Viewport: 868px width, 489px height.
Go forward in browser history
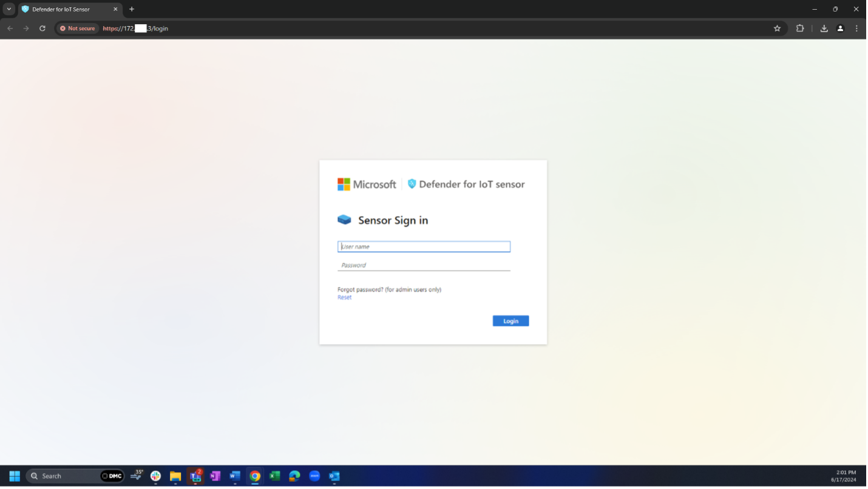click(x=26, y=29)
